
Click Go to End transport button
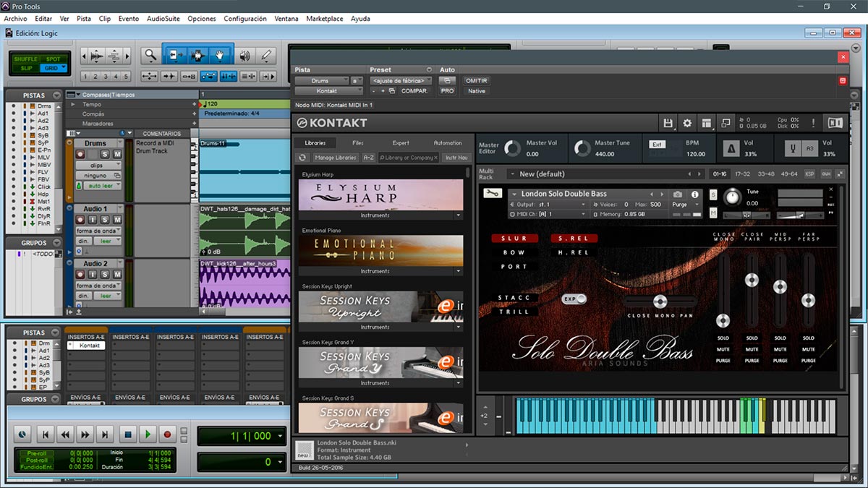pyautogui.click(x=106, y=435)
